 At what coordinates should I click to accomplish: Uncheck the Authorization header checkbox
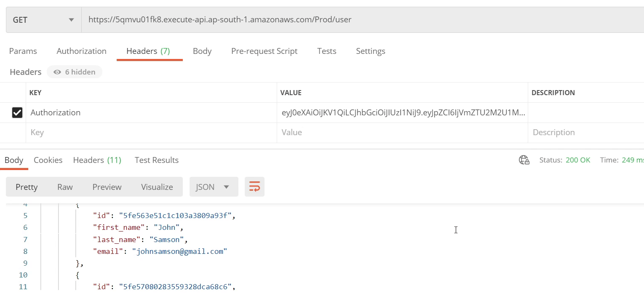(17, 112)
